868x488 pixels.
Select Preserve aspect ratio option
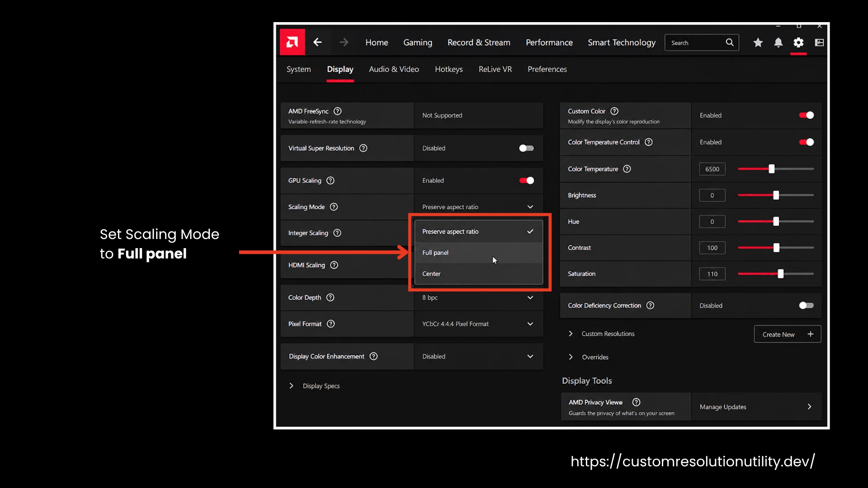coord(478,231)
